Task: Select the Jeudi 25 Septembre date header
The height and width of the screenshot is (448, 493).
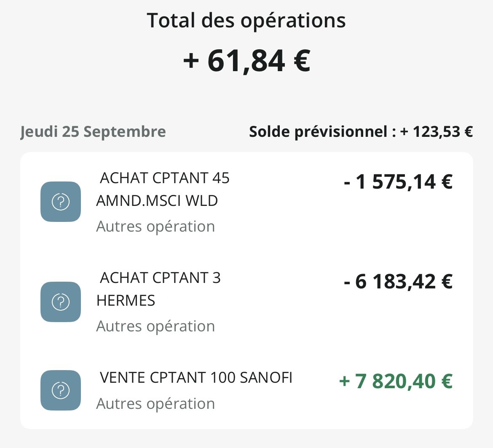Action: (x=93, y=132)
